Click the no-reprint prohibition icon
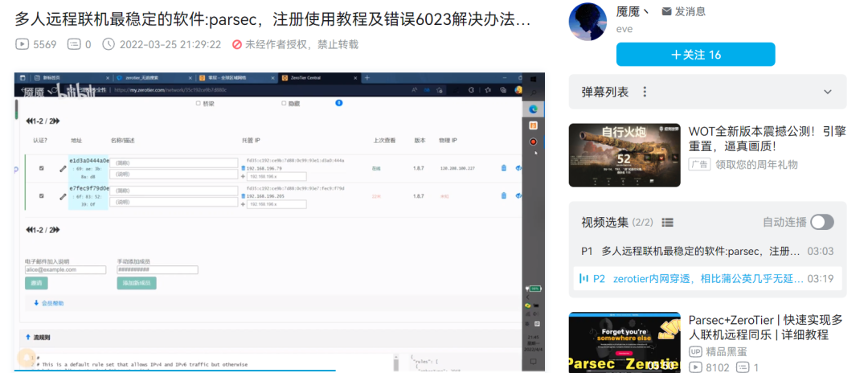The height and width of the screenshot is (373, 868). (x=237, y=45)
